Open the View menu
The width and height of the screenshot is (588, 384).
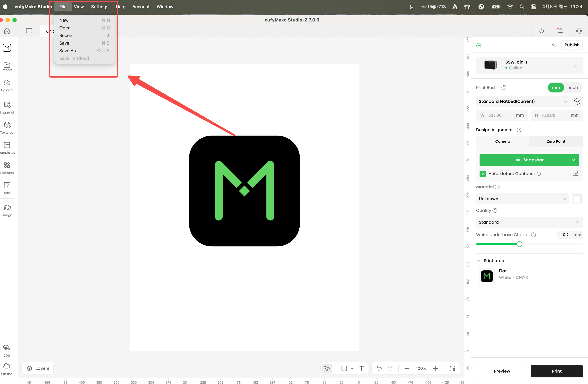(x=78, y=7)
